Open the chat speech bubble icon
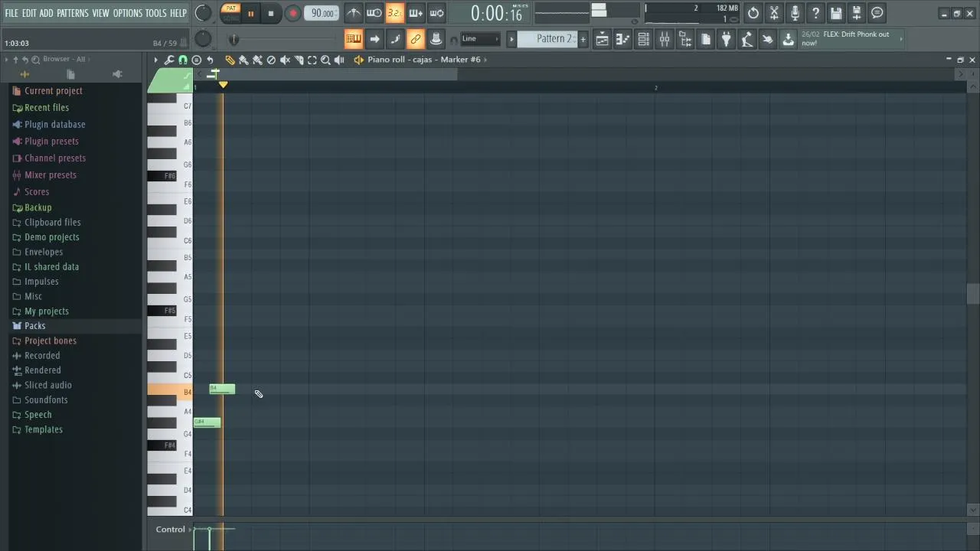980x551 pixels. coord(877,13)
